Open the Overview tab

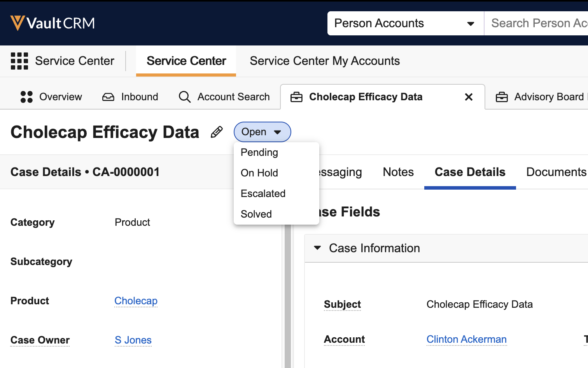coord(51,97)
